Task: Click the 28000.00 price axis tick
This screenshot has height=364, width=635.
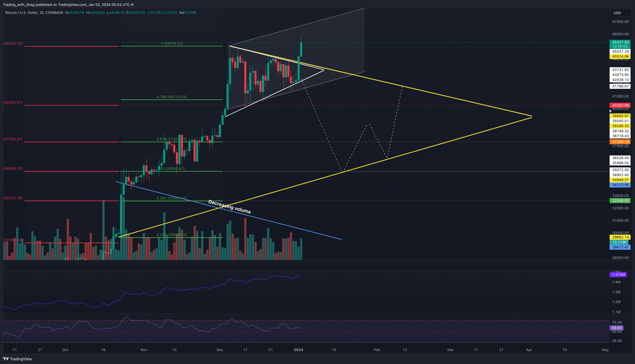Action: 620,258
